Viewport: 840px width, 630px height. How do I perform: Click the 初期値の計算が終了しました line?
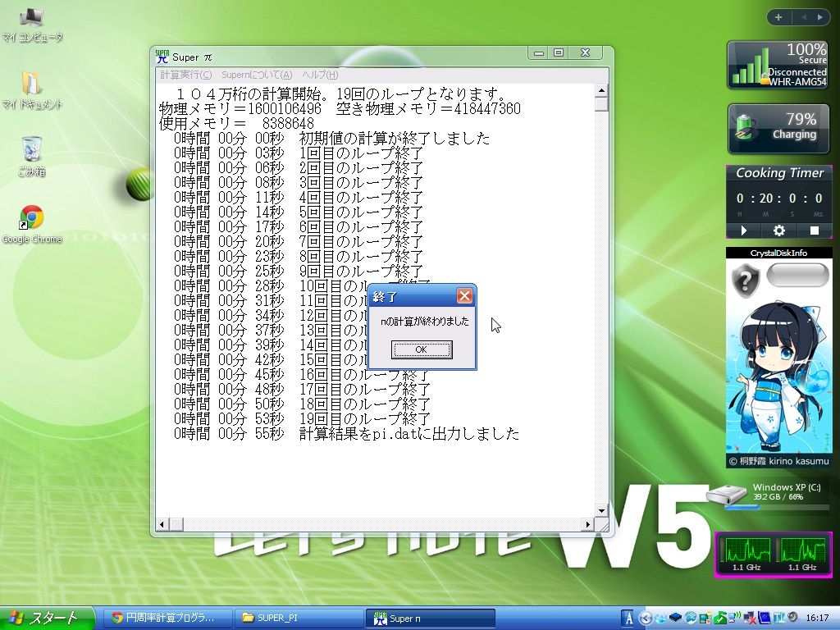tap(332, 139)
